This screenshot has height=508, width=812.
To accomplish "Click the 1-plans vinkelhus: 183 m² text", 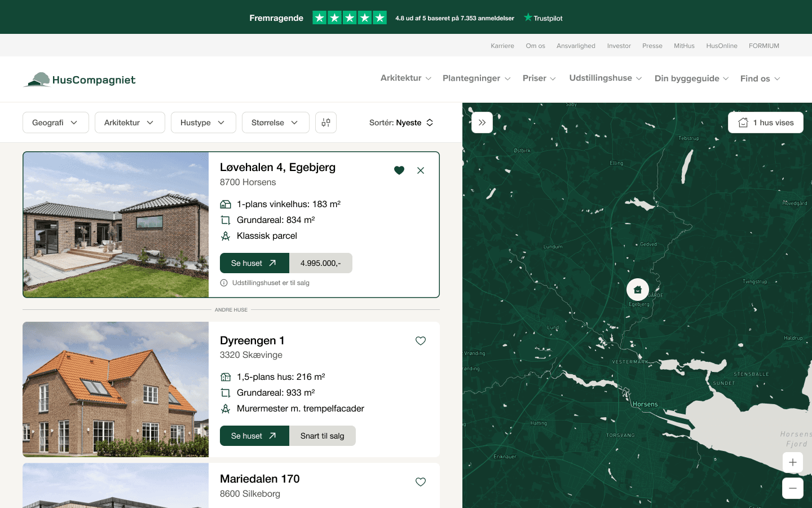I will tap(289, 204).
